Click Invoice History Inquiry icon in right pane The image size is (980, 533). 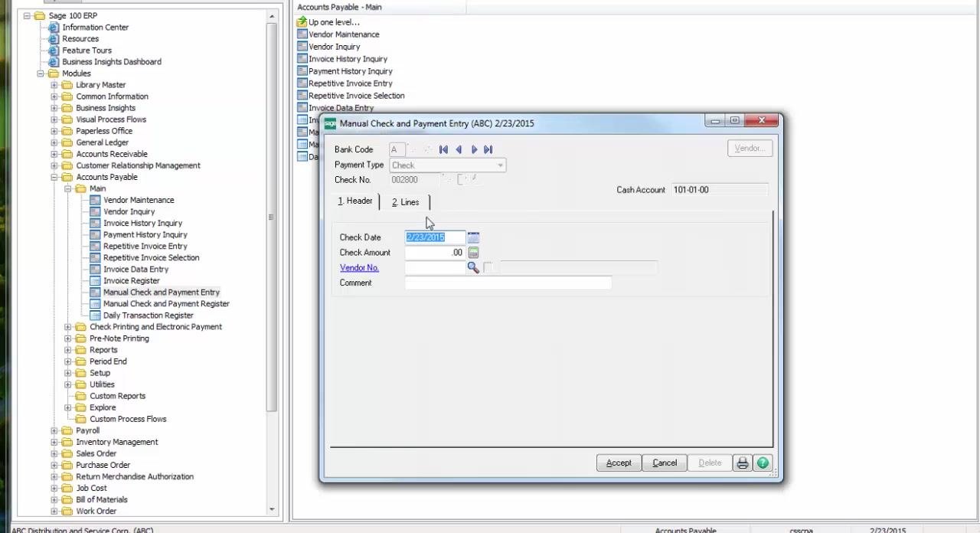pyautogui.click(x=302, y=59)
